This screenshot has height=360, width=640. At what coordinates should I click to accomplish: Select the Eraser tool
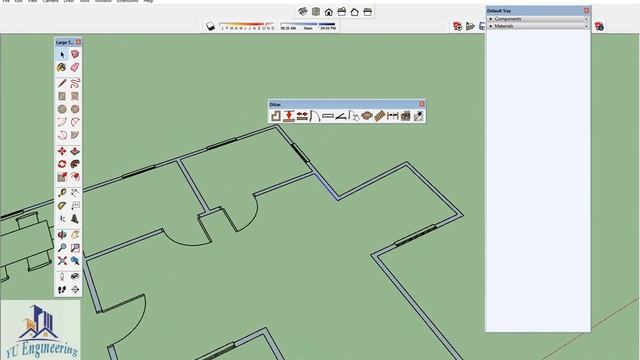tap(75, 67)
